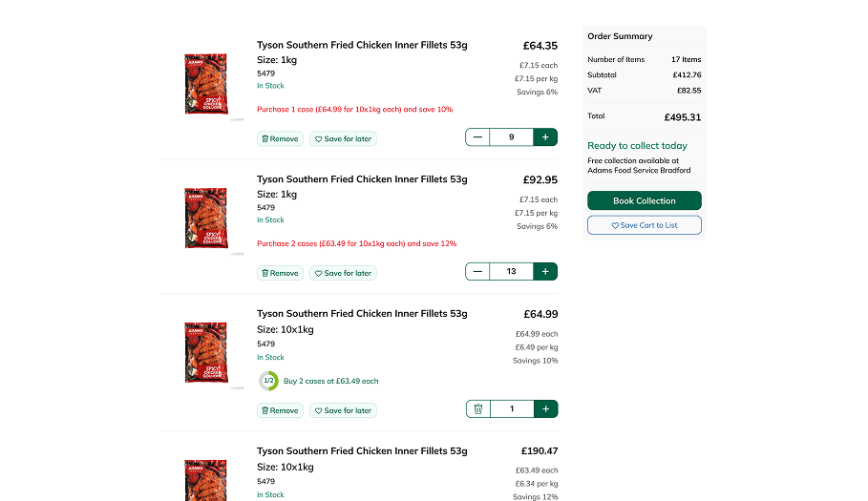Image resolution: width=868 pixels, height=501 pixels.
Task: Save the £92.95 item for later
Action: point(343,273)
